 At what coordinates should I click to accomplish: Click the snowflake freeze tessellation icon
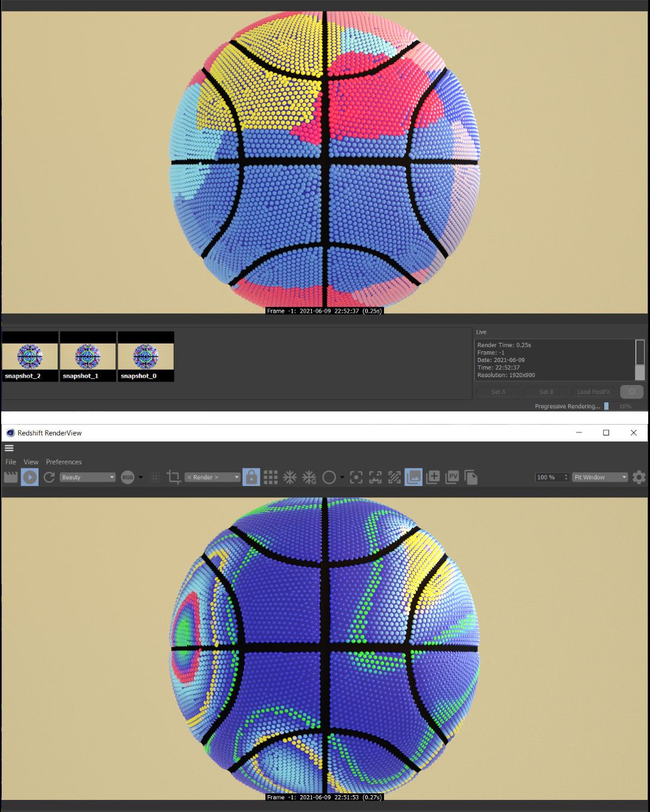pos(290,477)
